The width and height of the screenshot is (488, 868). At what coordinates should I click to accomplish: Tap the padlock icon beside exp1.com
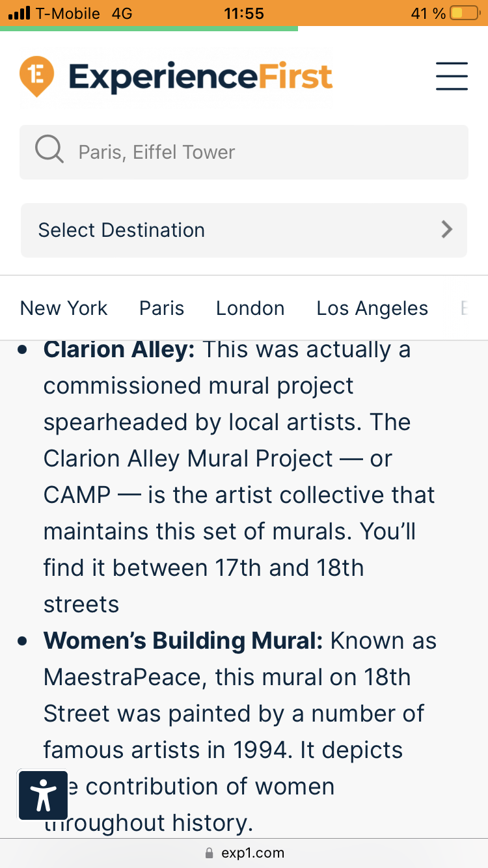[209, 853]
